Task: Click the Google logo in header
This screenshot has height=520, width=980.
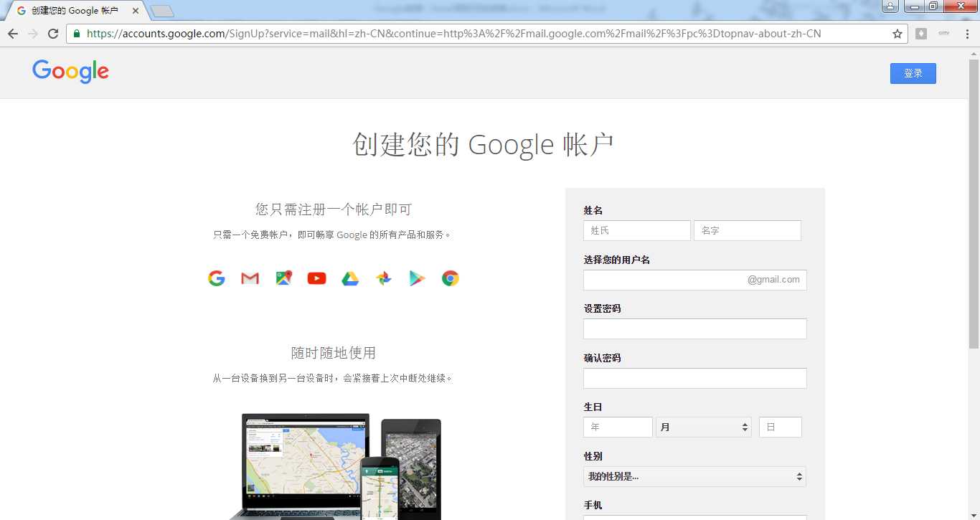Action: pos(70,71)
